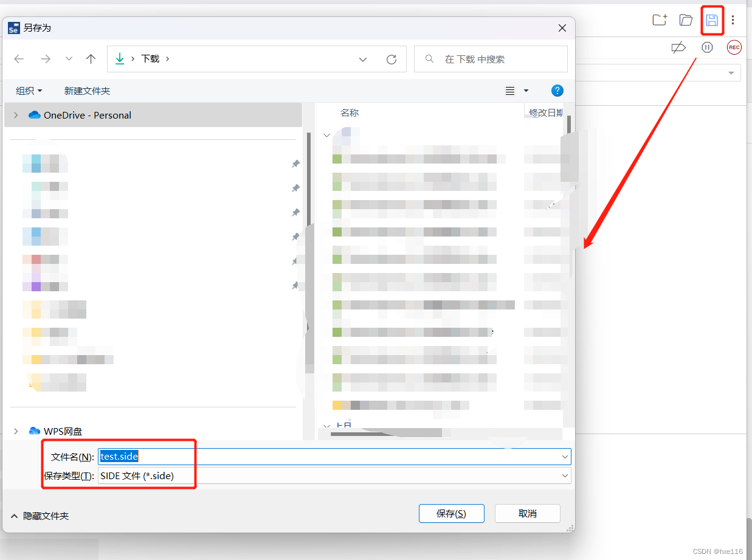Open the help question mark icon
Image resolution: width=752 pixels, height=560 pixels.
tap(557, 91)
